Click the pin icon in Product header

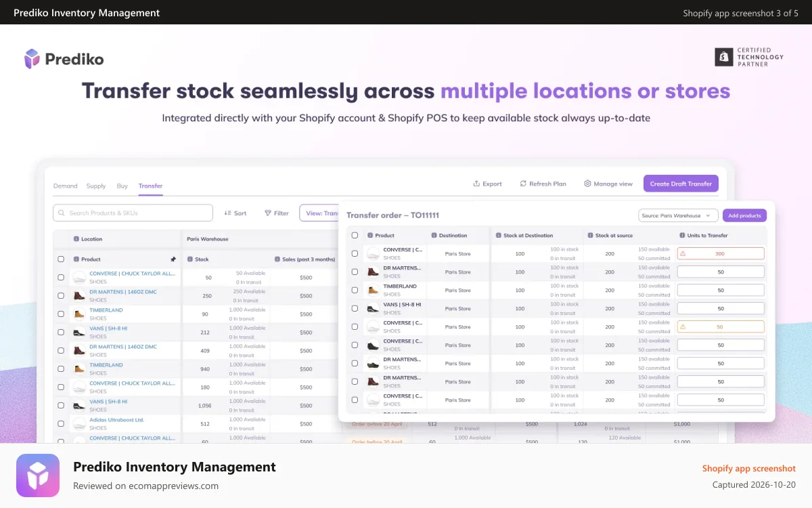click(x=173, y=259)
